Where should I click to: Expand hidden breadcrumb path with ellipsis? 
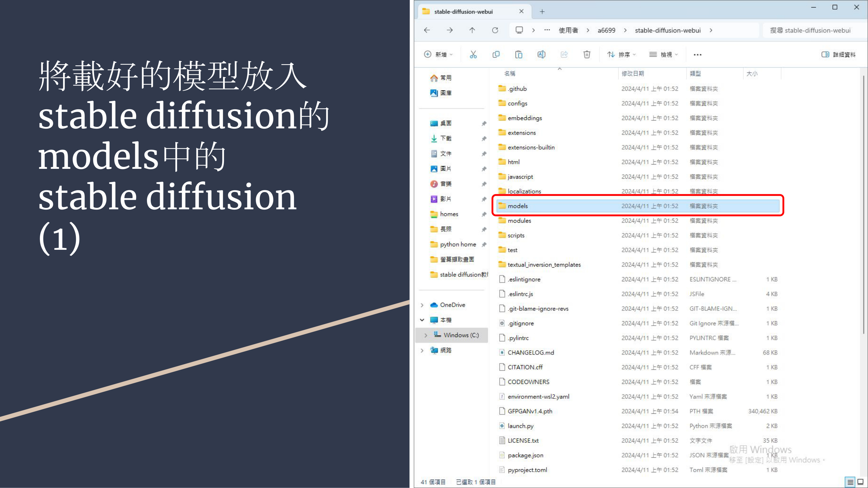(x=547, y=30)
